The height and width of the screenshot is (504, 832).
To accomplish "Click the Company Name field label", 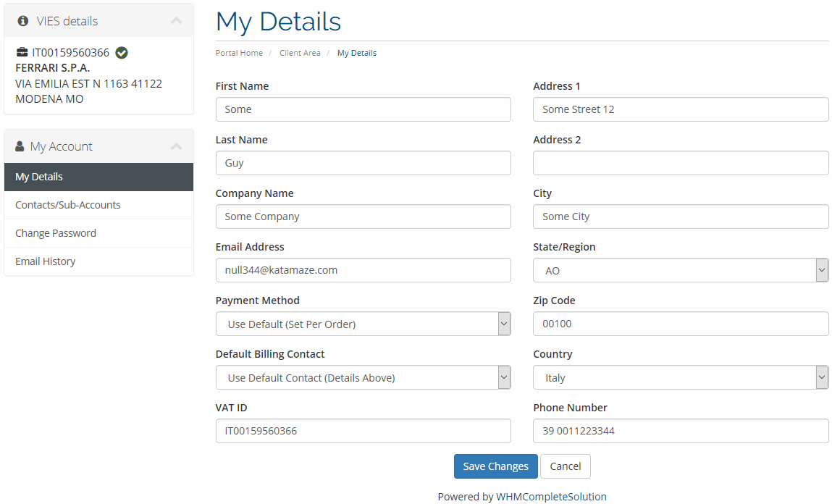I will click(x=255, y=193).
